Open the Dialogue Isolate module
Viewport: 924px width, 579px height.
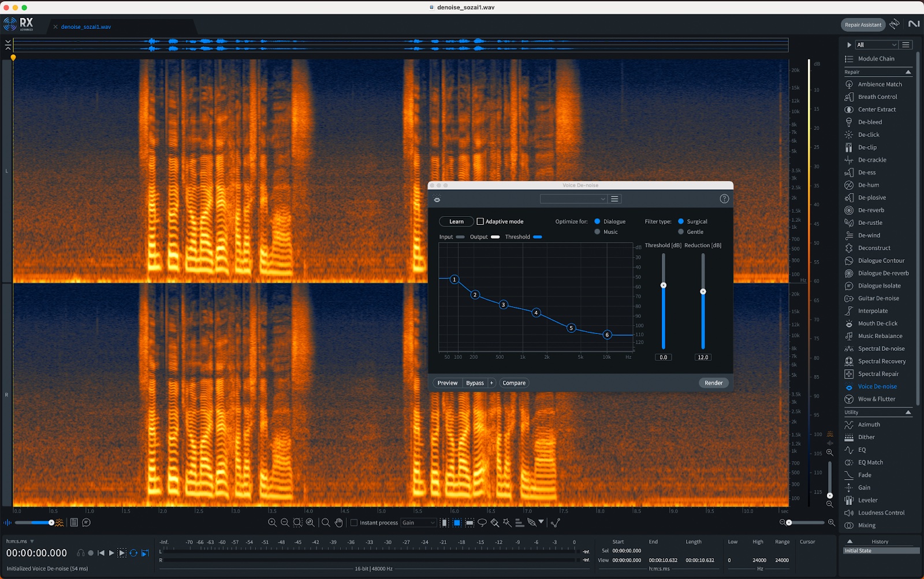(x=878, y=286)
